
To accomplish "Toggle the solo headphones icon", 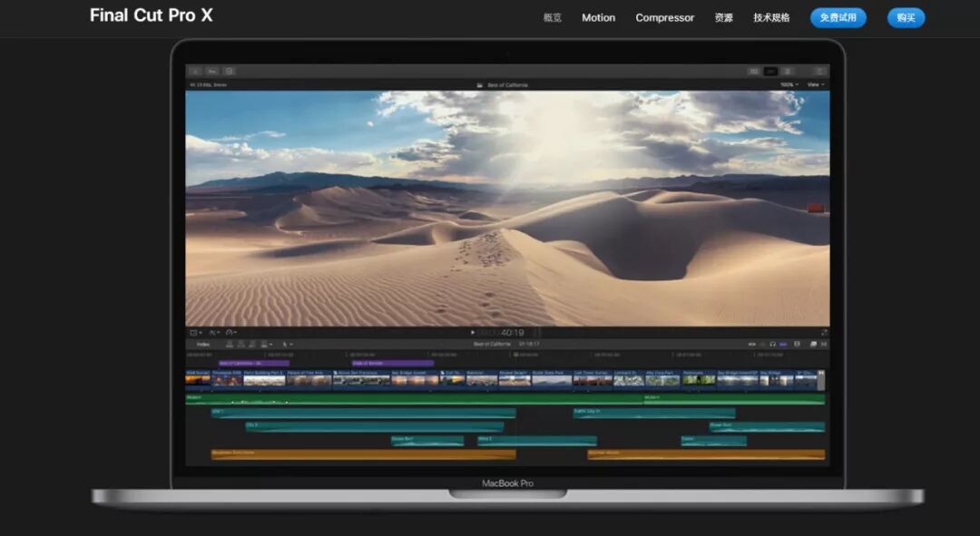I will tap(772, 345).
